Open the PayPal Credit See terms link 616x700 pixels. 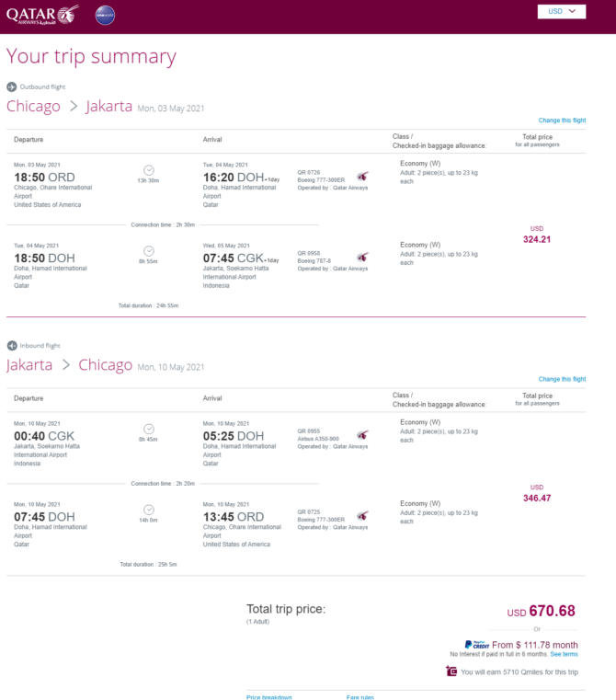pos(564,654)
